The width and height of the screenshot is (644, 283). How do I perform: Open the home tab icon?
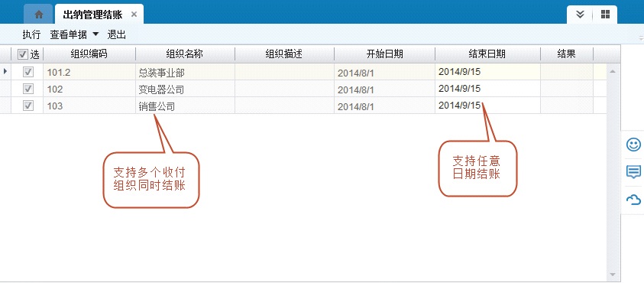39,15
